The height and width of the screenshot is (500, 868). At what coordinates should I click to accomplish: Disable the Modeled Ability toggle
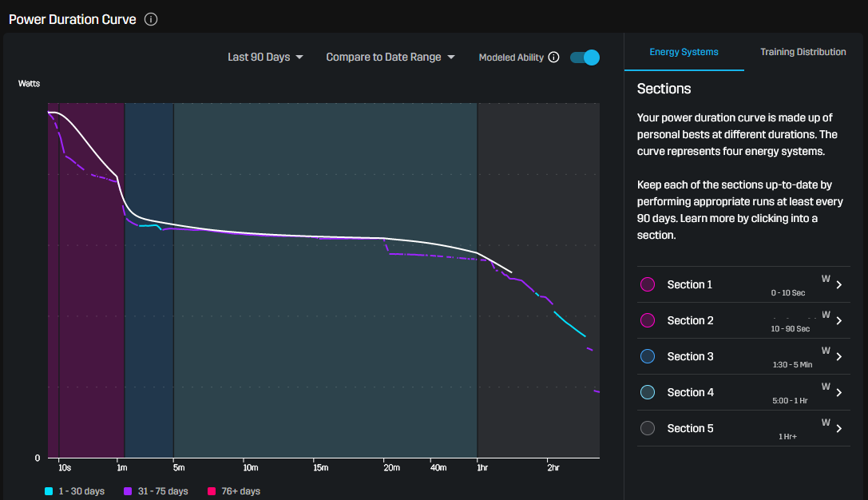[x=584, y=57]
